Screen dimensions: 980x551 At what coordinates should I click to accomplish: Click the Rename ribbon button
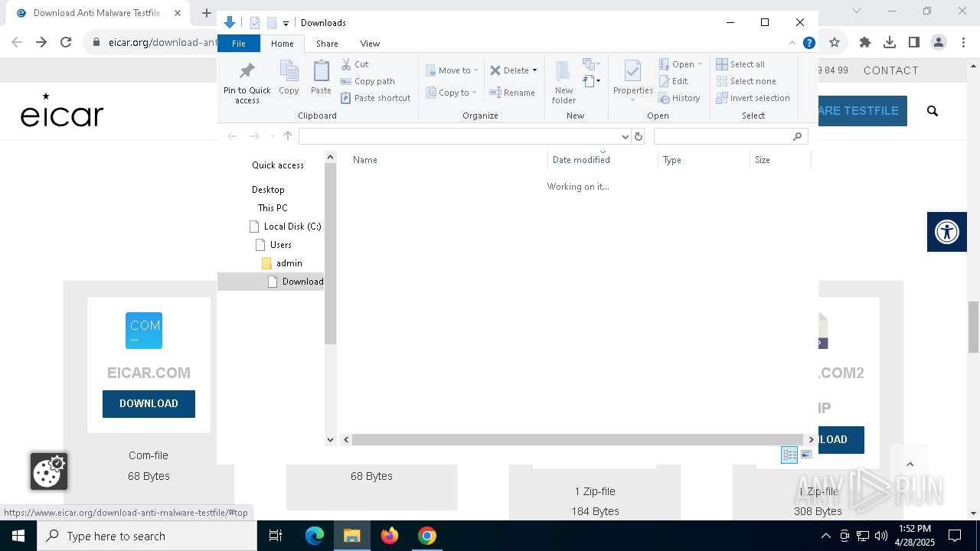(x=512, y=93)
